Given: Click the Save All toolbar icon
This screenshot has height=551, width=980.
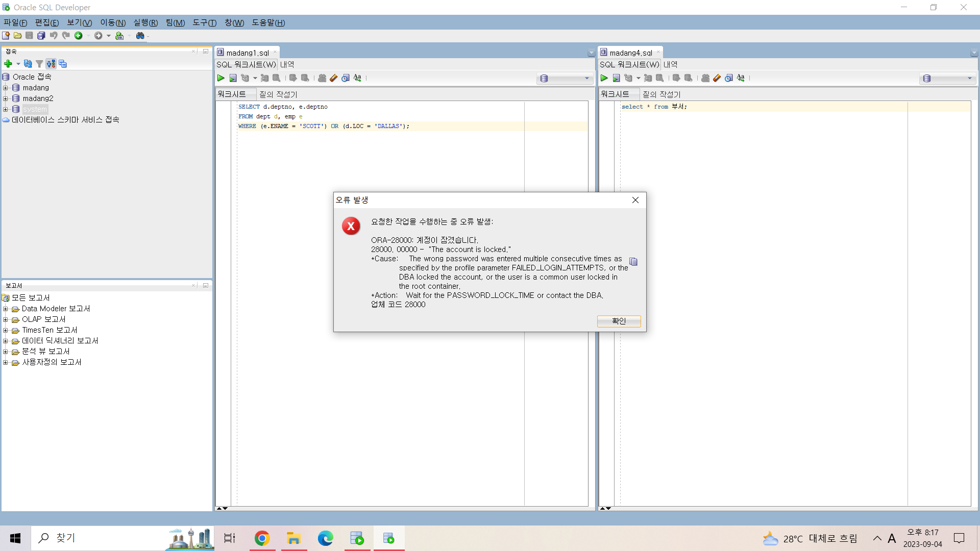Looking at the screenshot, I should point(41,36).
